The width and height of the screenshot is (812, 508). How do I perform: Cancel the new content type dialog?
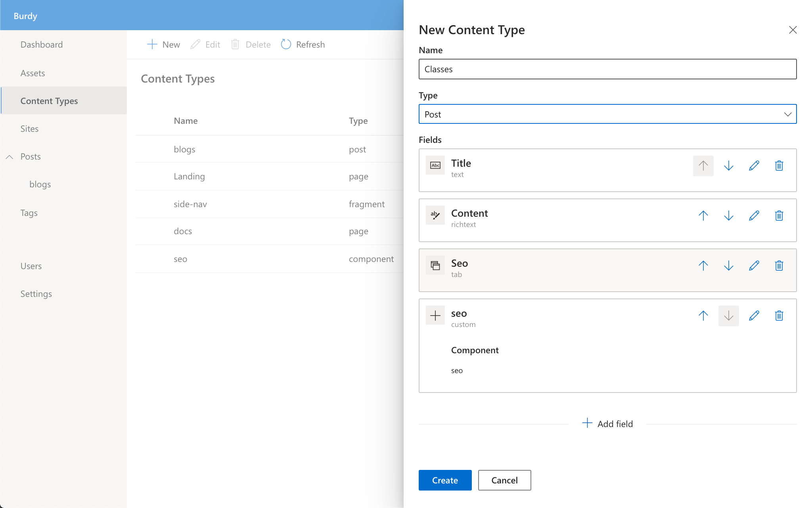pos(504,480)
